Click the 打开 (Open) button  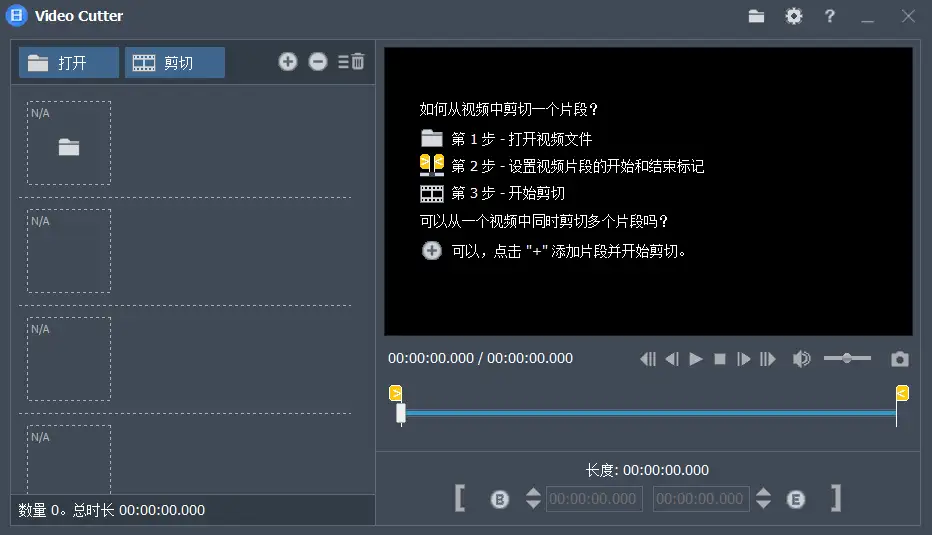(68, 63)
